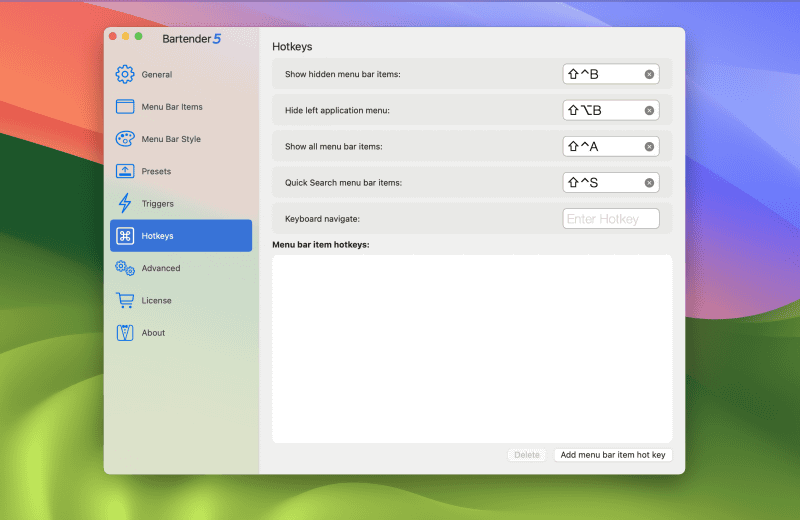This screenshot has height=520, width=800.
Task: Zoom the window with the green button
Action: tap(138, 36)
